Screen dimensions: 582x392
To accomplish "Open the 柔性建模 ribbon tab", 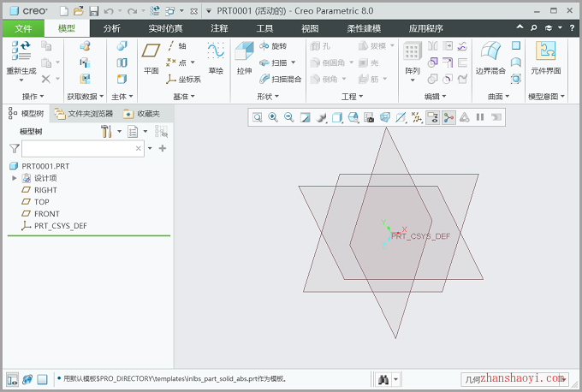I will 364,28.
